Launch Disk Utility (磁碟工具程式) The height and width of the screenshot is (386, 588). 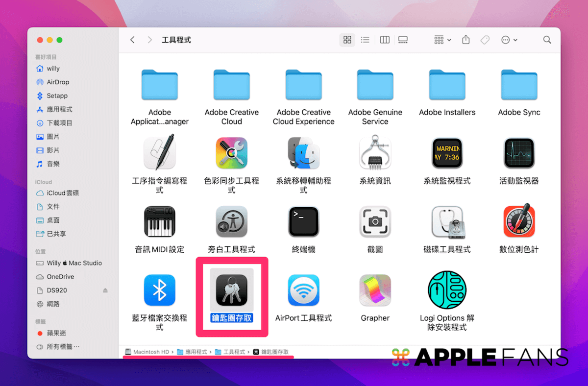coord(447,221)
